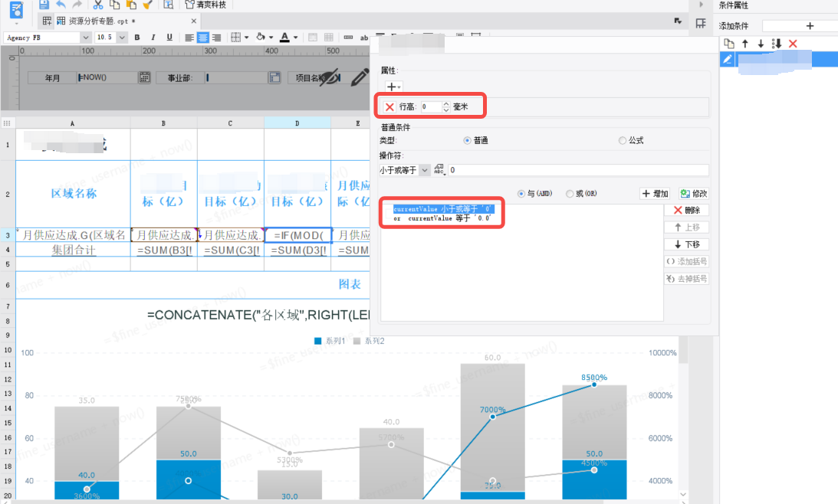Viewport: 838px width, 504px height.
Task: Click the 删除 button
Action: 687,211
